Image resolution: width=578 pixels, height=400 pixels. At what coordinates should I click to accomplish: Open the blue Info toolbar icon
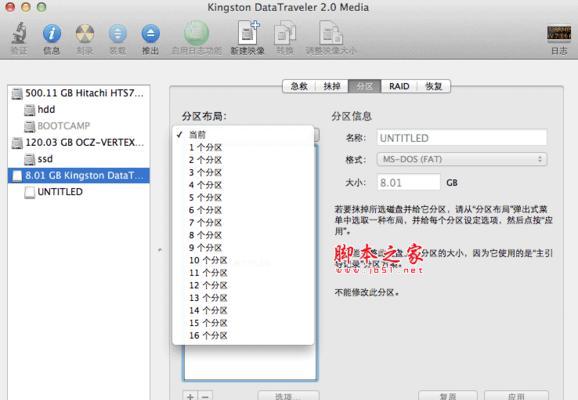point(52,34)
